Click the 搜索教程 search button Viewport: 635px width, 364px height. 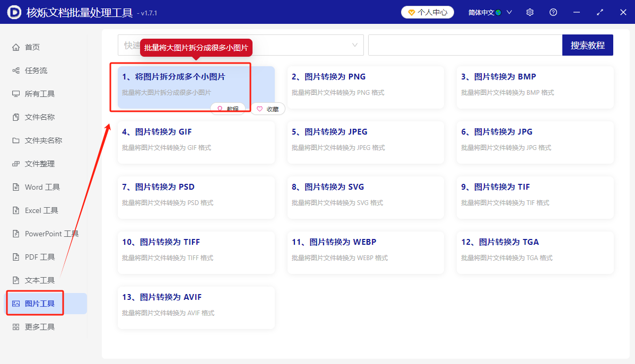588,45
